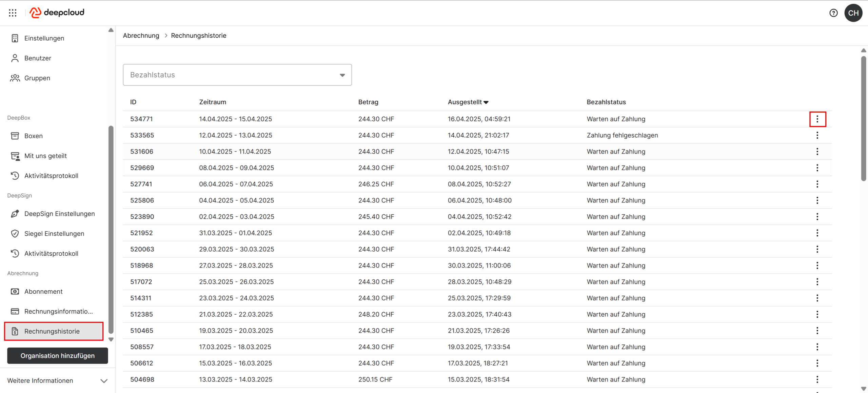Open three-dot menu for invoice 533565

click(x=817, y=135)
